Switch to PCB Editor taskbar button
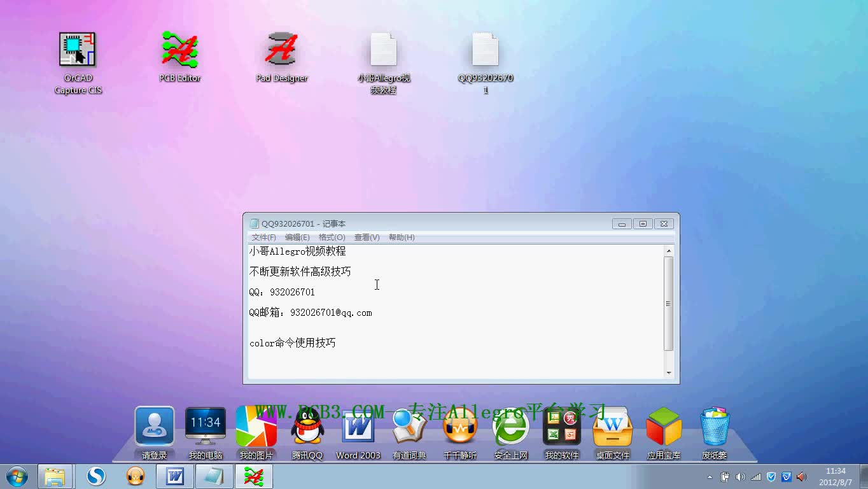This screenshot has width=868, height=489. tap(254, 476)
